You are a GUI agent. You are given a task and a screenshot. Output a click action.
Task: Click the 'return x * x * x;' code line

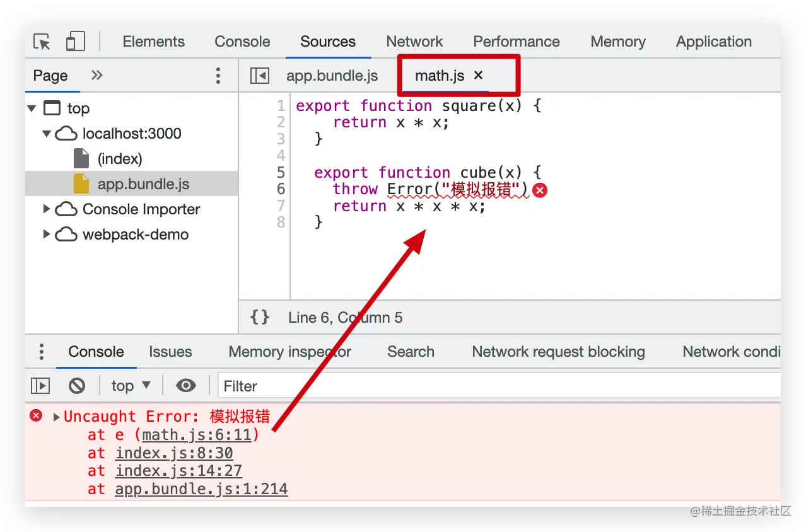(409, 206)
